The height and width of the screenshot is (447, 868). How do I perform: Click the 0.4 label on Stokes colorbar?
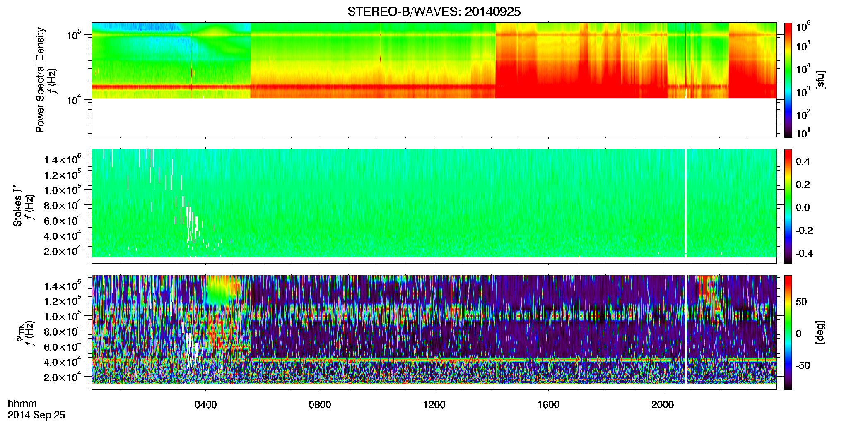click(803, 162)
